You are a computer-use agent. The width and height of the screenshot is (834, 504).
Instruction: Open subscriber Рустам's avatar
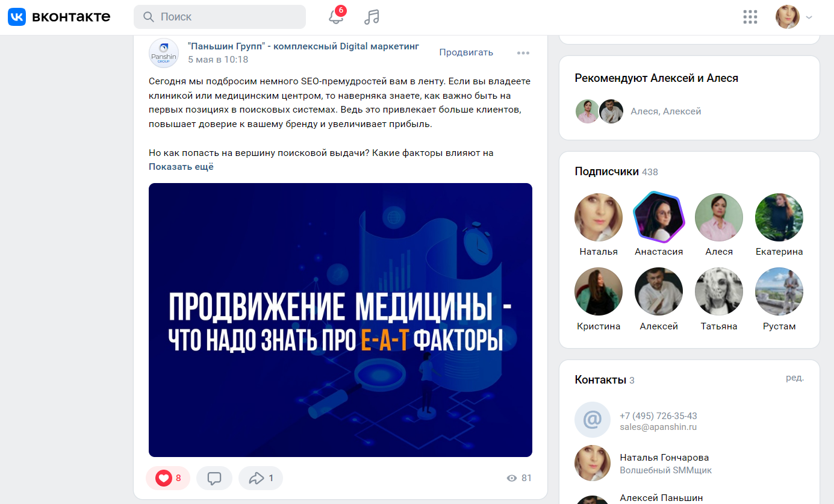[x=779, y=291]
